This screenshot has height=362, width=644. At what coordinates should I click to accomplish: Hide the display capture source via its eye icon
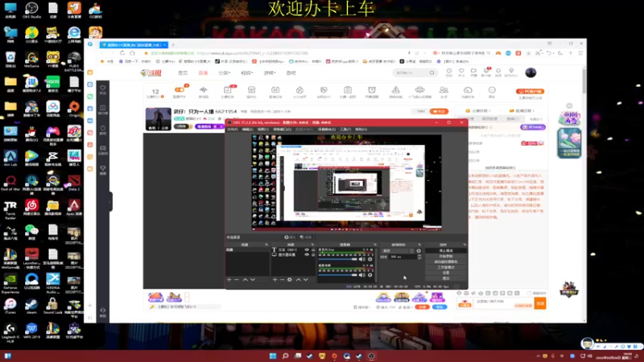pos(307,254)
